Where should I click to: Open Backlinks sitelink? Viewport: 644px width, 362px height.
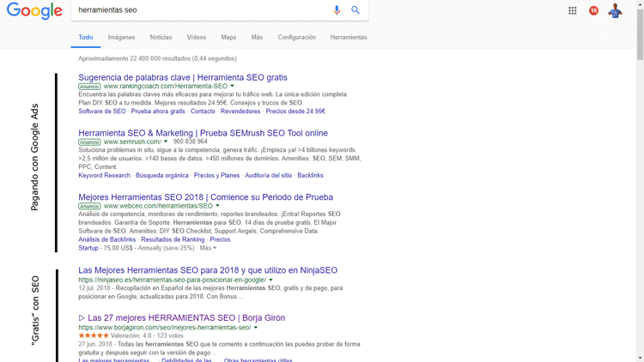(310, 175)
